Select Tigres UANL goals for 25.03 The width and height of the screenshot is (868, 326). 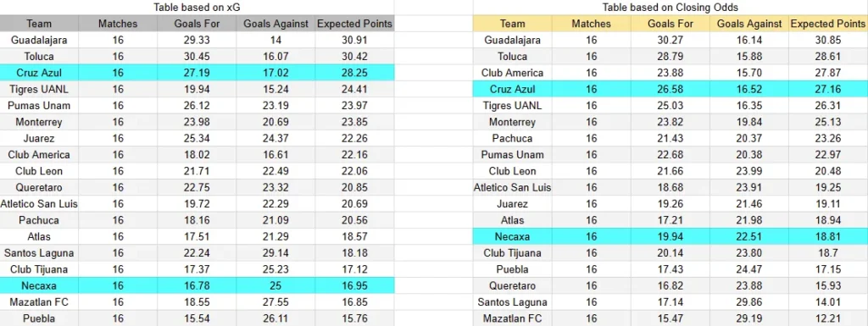point(670,106)
